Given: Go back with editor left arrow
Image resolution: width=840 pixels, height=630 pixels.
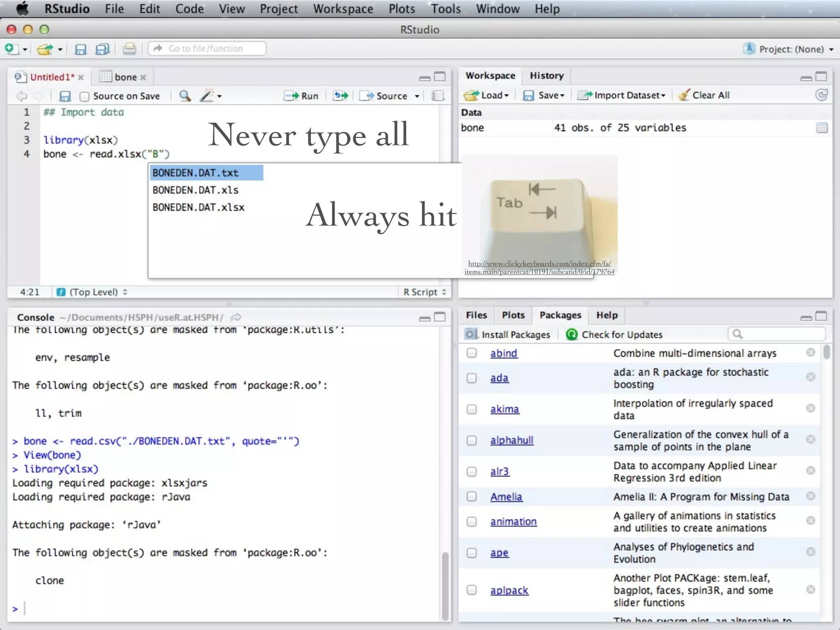Looking at the screenshot, I should point(21,96).
